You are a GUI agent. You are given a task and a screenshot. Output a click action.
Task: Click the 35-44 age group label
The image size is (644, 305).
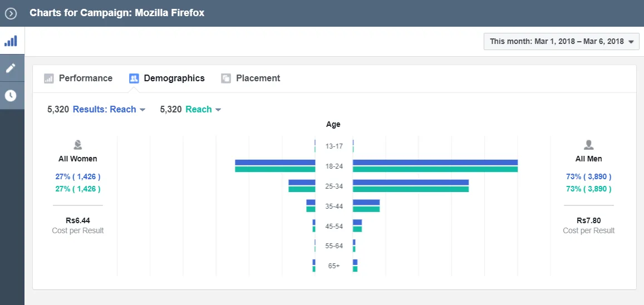(333, 206)
